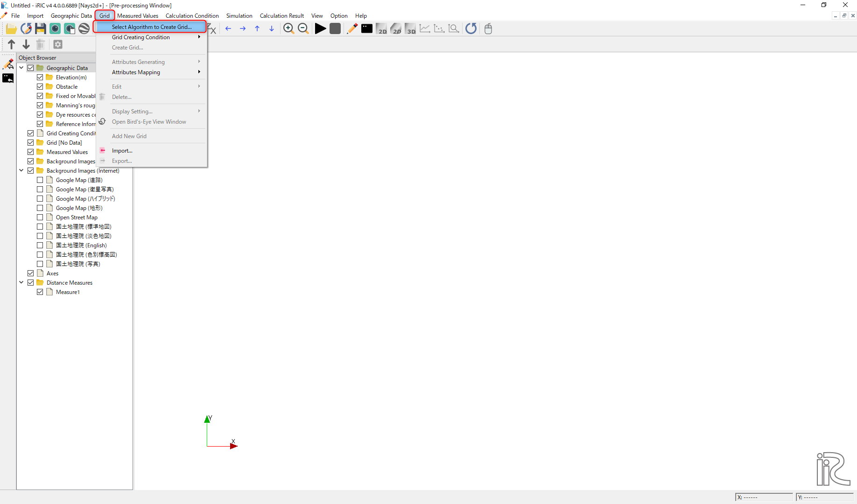The height and width of the screenshot is (504, 857).
Task: Collapse the Geographic Data tree node
Action: tap(21, 68)
